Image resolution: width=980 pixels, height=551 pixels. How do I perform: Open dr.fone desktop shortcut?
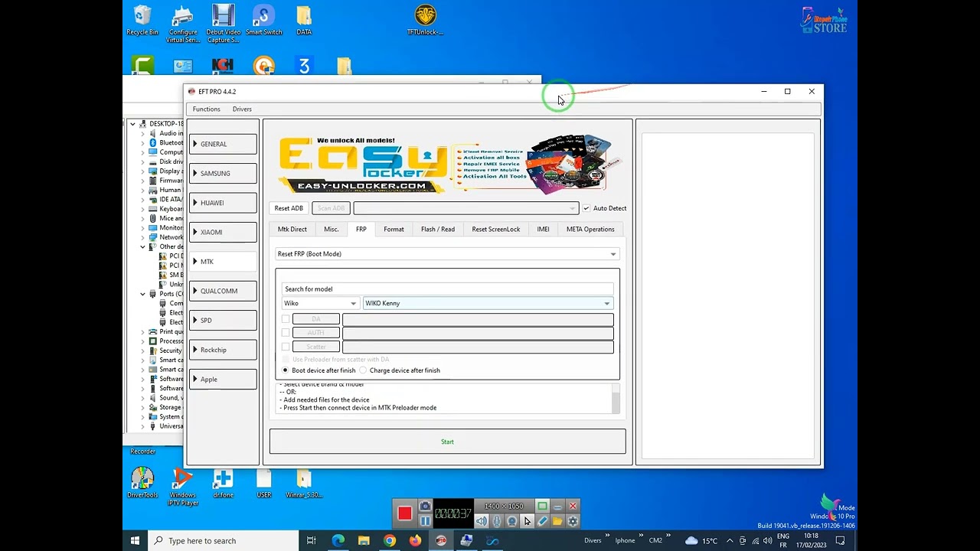click(x=224, y=484)
